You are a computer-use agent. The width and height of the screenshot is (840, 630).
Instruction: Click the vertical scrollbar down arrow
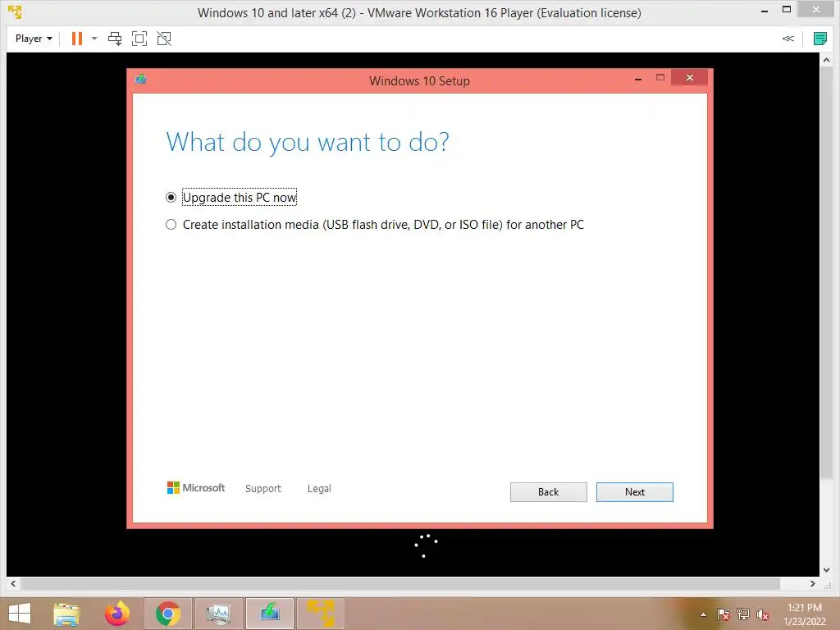pyautogui.click(x=825, y=570)
